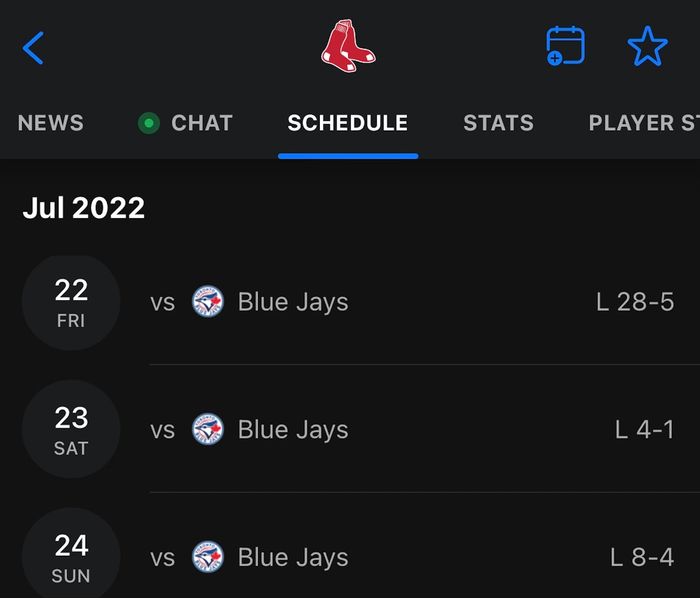This screenshot has height=598, width=700.
Task: Select the Schedule tab
Action: (348, 123)
